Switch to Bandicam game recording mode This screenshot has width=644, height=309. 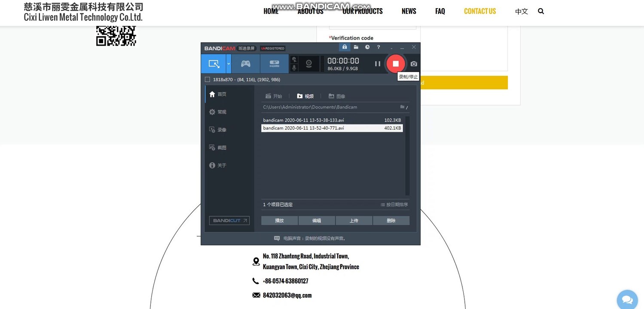tap(246, 64)
